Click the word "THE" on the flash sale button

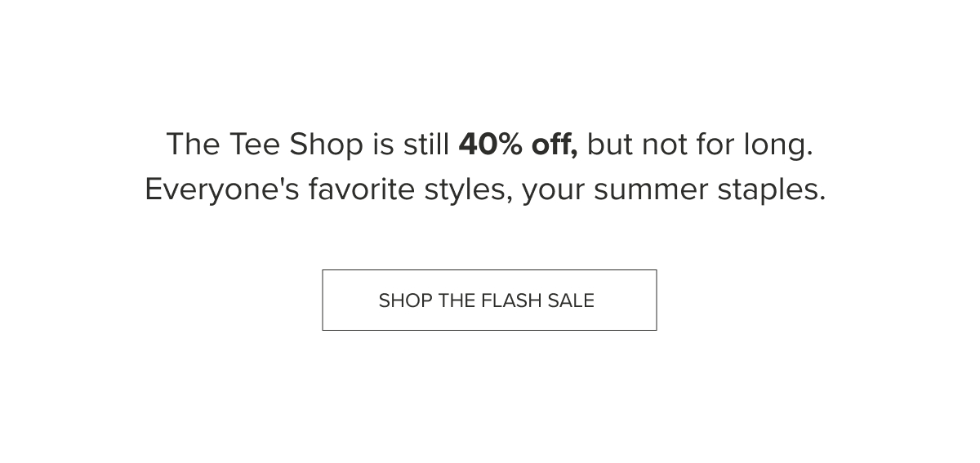[457, 301]
